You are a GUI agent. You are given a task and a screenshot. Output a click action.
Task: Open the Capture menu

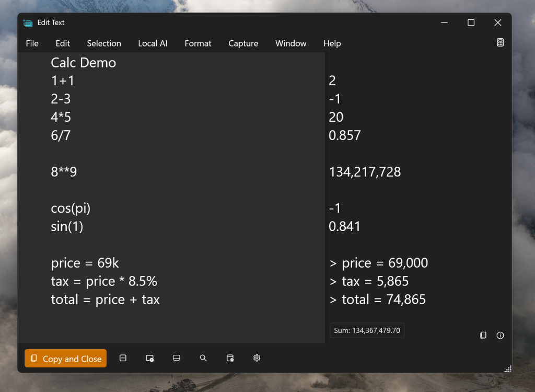pos(243,43)
